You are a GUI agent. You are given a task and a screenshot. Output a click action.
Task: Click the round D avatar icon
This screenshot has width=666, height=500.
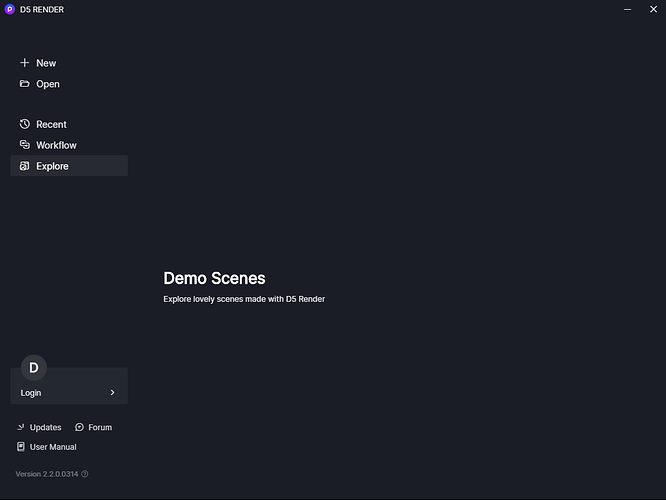coord(34,367)
